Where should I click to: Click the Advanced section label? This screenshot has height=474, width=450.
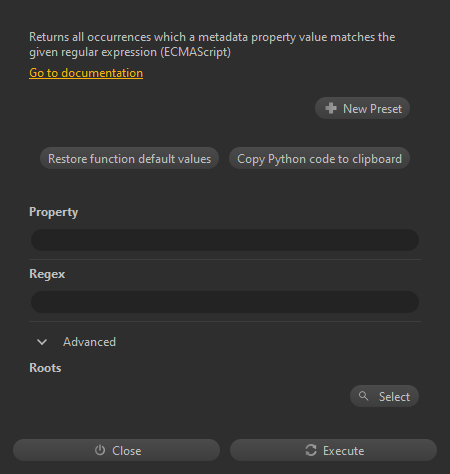pyautogui.click(x=89, y=342)
